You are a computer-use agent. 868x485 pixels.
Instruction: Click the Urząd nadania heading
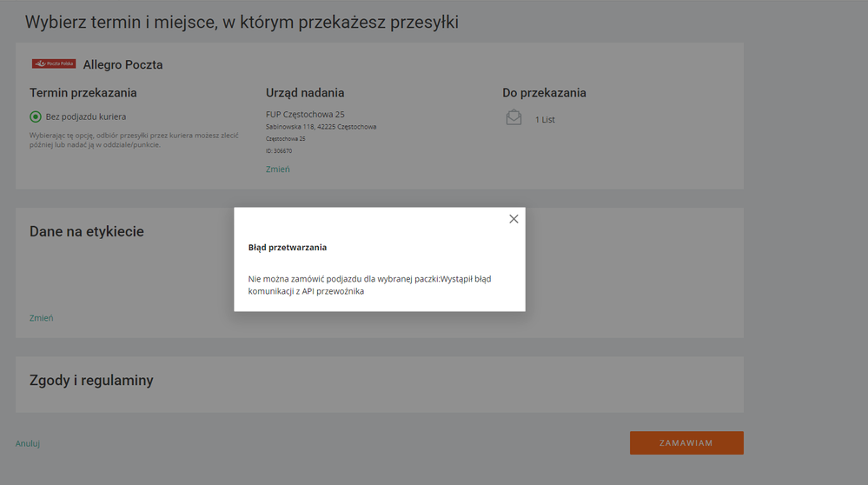pos(305,93)
